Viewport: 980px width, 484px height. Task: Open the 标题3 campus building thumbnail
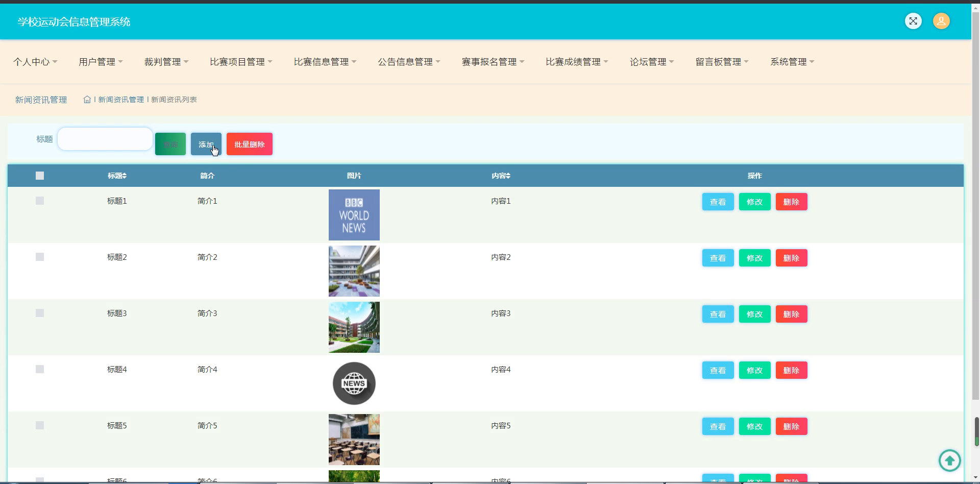[x=354, y=327]
